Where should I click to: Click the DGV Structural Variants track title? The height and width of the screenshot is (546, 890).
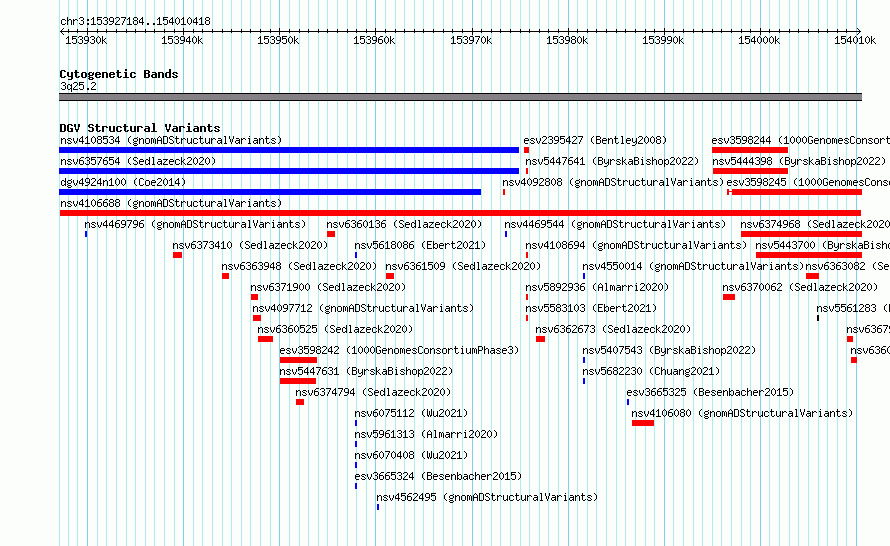(x=140, y=128)
